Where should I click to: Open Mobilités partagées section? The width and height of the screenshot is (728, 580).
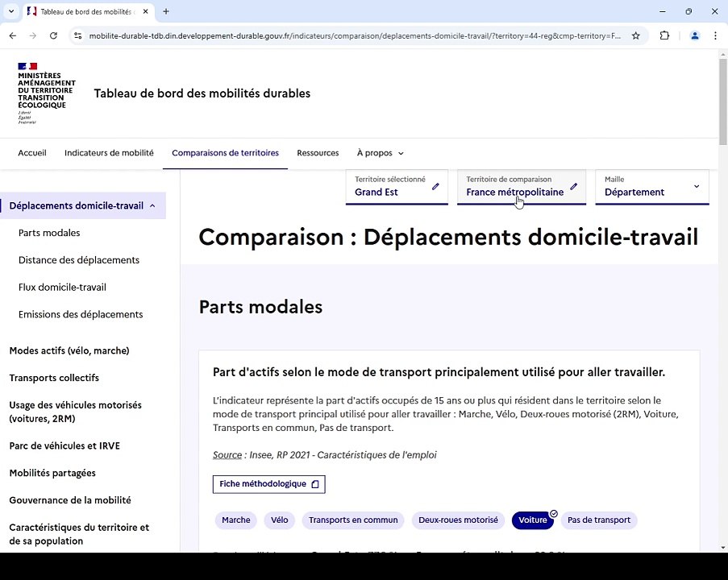(52, 474)
